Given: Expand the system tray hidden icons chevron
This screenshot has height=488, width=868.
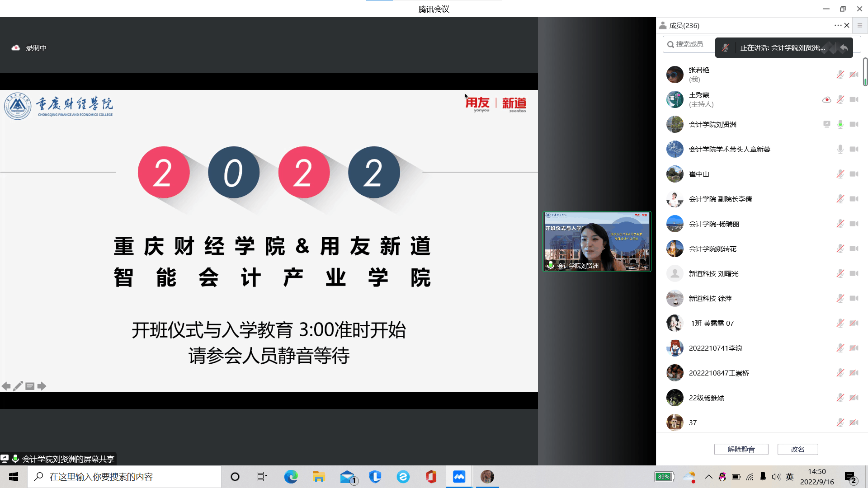Looking at the screenshot, I should pos(708,477).
